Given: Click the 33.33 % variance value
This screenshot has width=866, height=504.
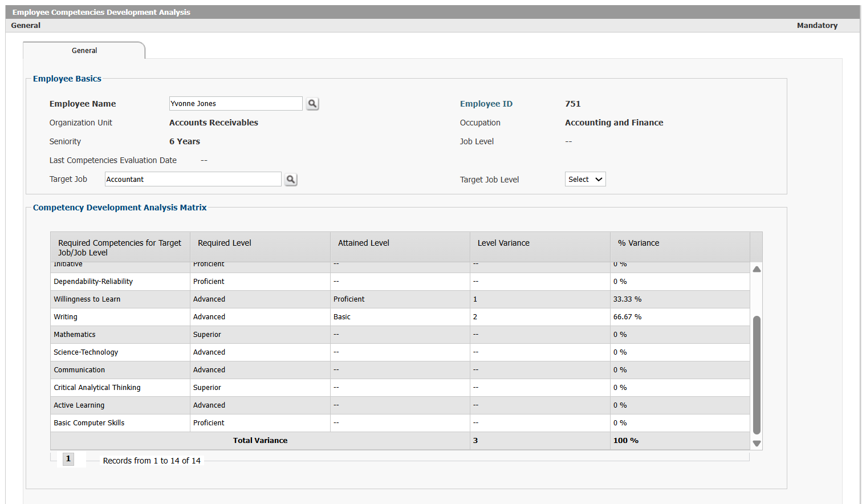Looking at the screenshot, I should (x=627, y=299).
